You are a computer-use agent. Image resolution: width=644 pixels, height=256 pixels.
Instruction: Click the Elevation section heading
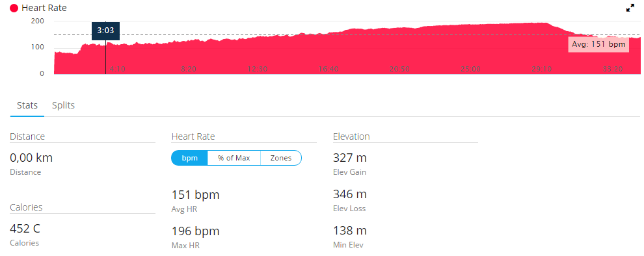tap(351, 136)
